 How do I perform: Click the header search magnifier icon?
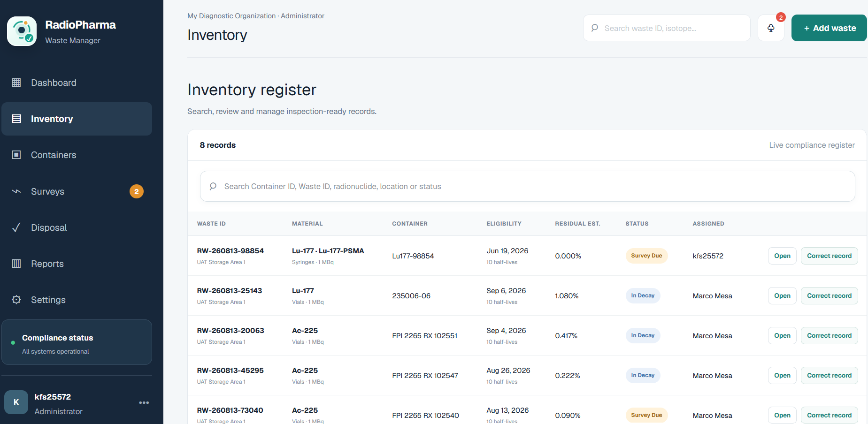click(595, 28)
